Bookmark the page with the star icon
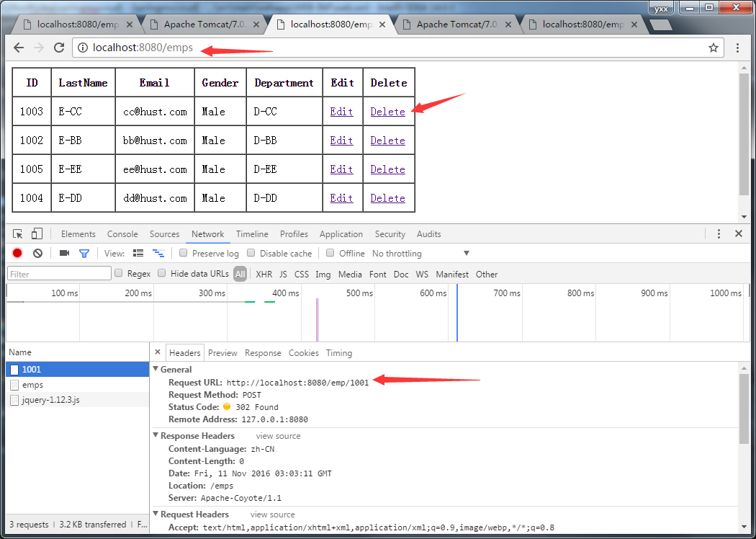 click(x=713, y=48)
